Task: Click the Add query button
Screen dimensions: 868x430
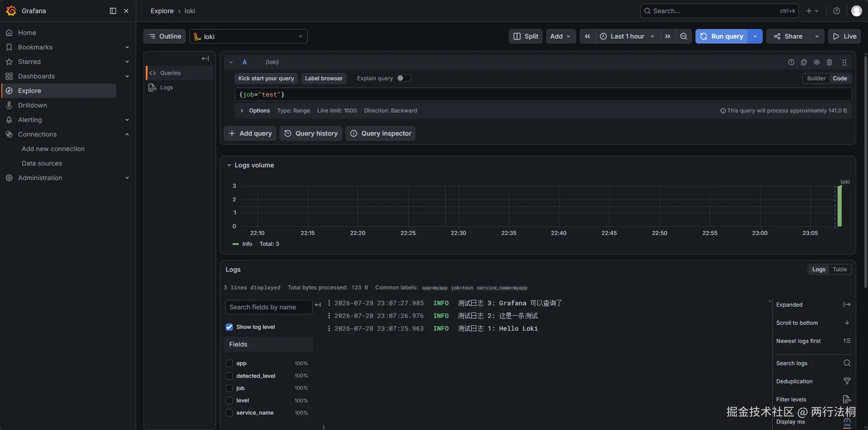Action: point(250,133)
